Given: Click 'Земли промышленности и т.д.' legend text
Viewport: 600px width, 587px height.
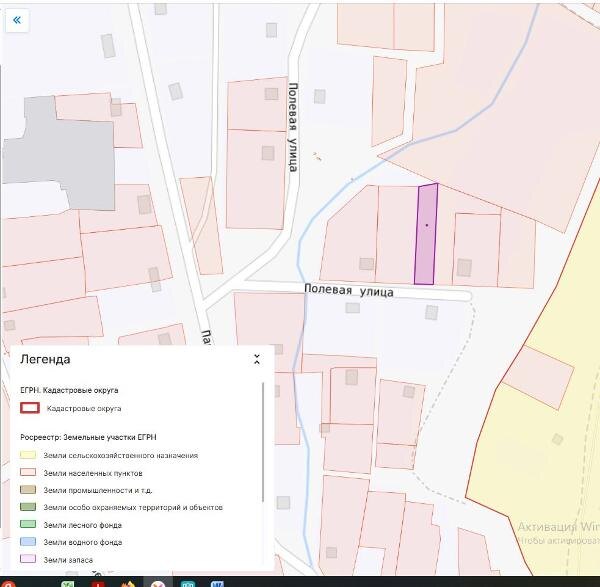Looking at the screenshot, I should 98,490.
